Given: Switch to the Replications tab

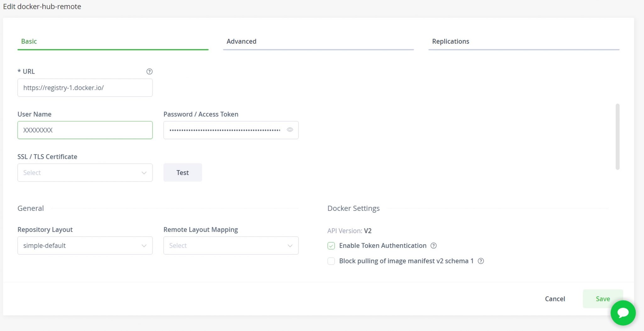Looking at the screenshot, I should (x=450, y=41).
